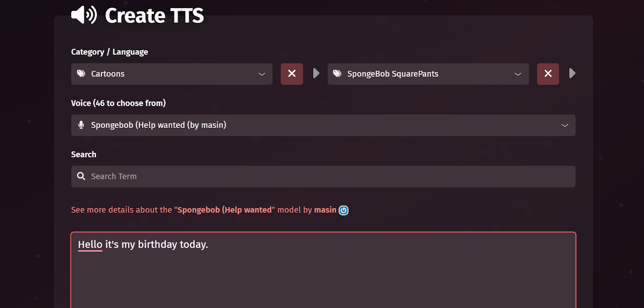
Task: Open the Spongebob (Help wanted) voice dropdown
Action: tap(323, 125)
